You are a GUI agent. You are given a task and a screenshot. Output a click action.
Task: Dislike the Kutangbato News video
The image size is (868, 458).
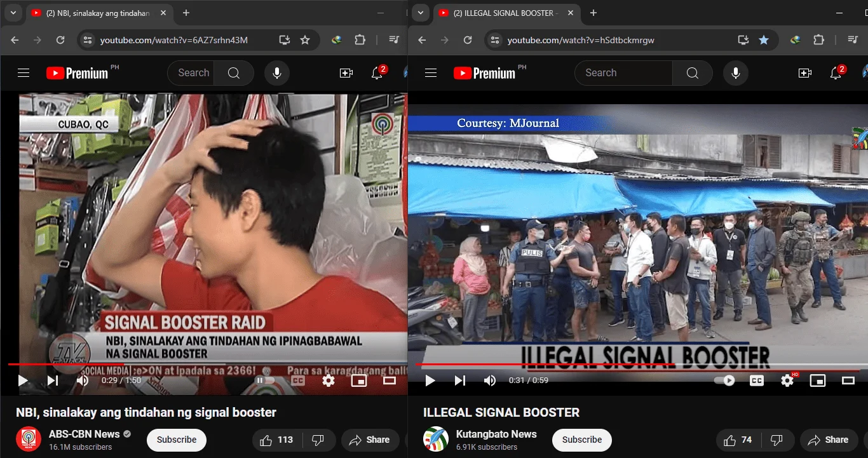778,440
